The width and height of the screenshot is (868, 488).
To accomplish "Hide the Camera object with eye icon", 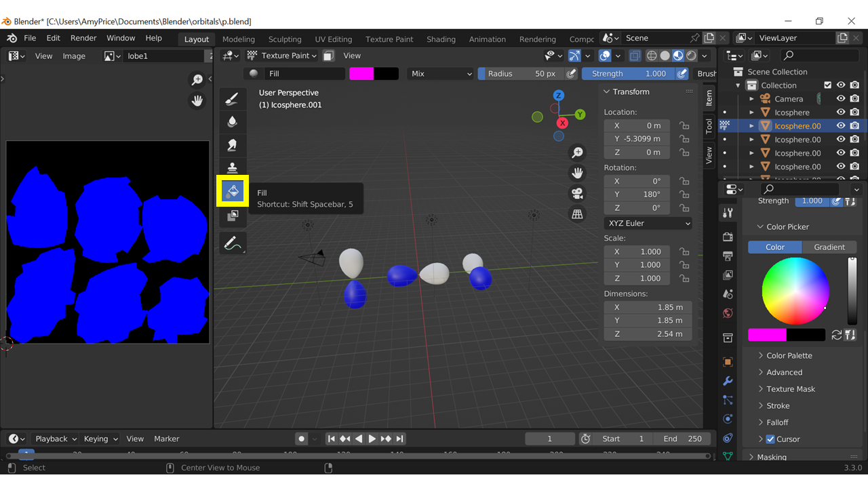I will 841,99.
